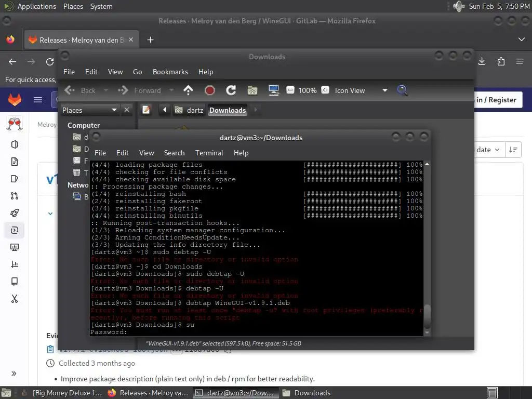The image size is (532, 399).
Task: Open file manager search magnifier
Action: pyautogui.click(x=402, y=90)
